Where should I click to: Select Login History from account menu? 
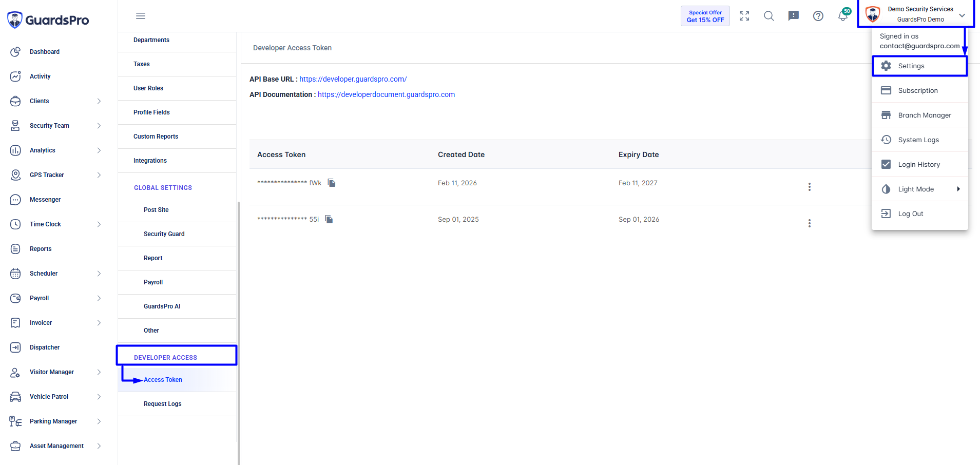pos(919,164)
